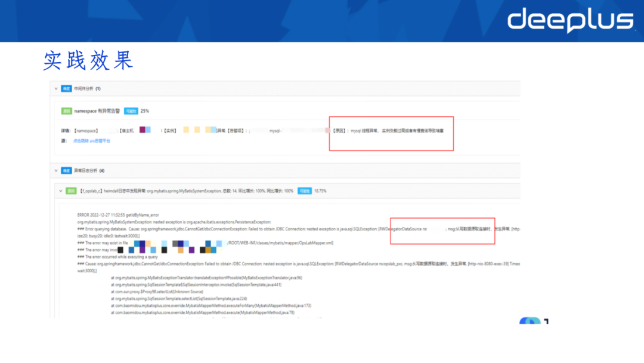Viewport: 644px width, 363px height.
Task: Click the OpsLabMapper.xml file path text
Action: pos(280,243)
